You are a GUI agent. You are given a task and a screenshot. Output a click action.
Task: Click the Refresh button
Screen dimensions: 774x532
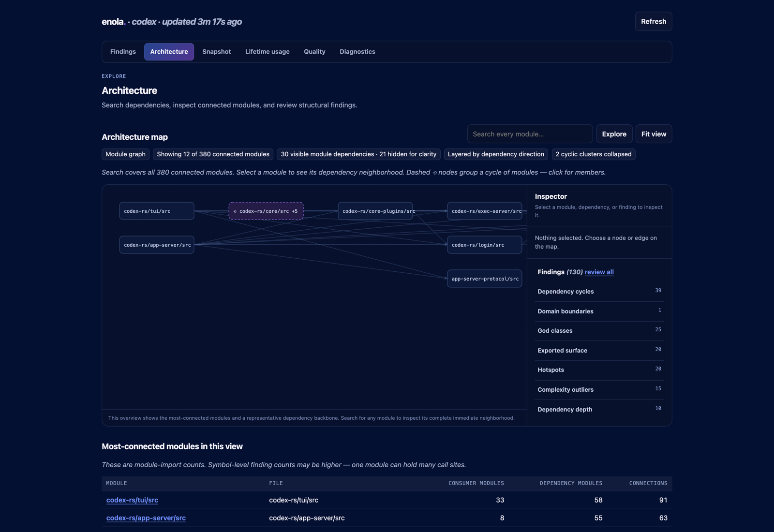(x=653, y=21)
